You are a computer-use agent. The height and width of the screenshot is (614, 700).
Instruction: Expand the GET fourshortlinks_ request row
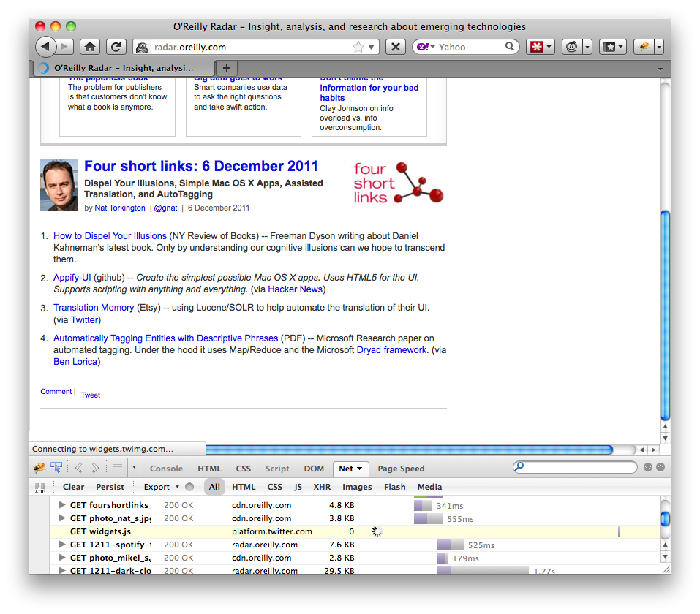[x=62, y=504]
